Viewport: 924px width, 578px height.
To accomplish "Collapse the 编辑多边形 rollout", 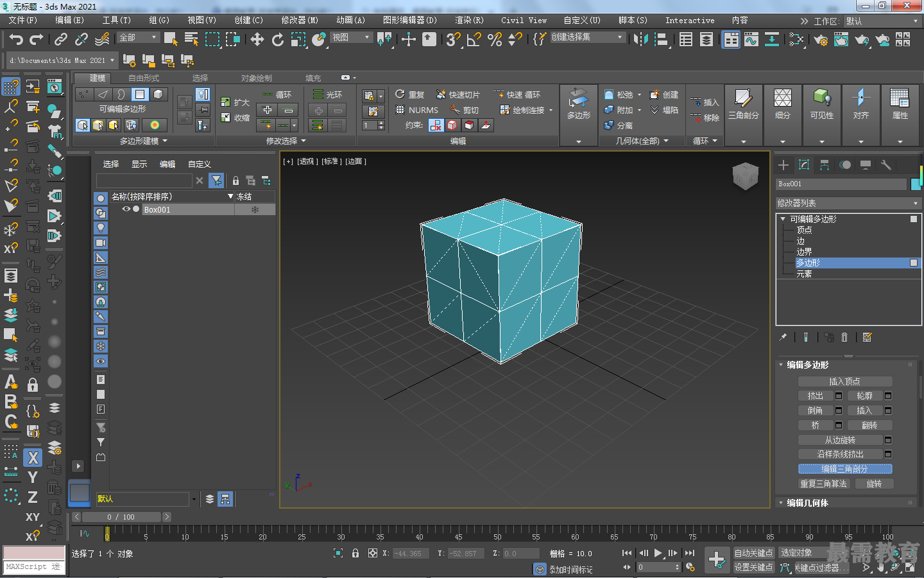I will pyautogui.click(x=781, y=365).
